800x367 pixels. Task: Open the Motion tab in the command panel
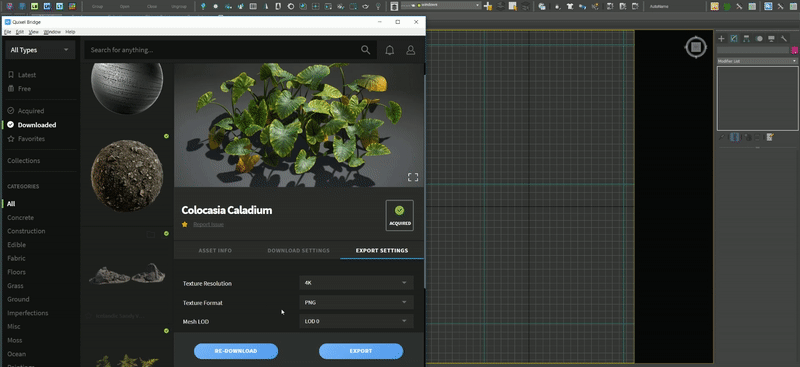coord(759,39)
